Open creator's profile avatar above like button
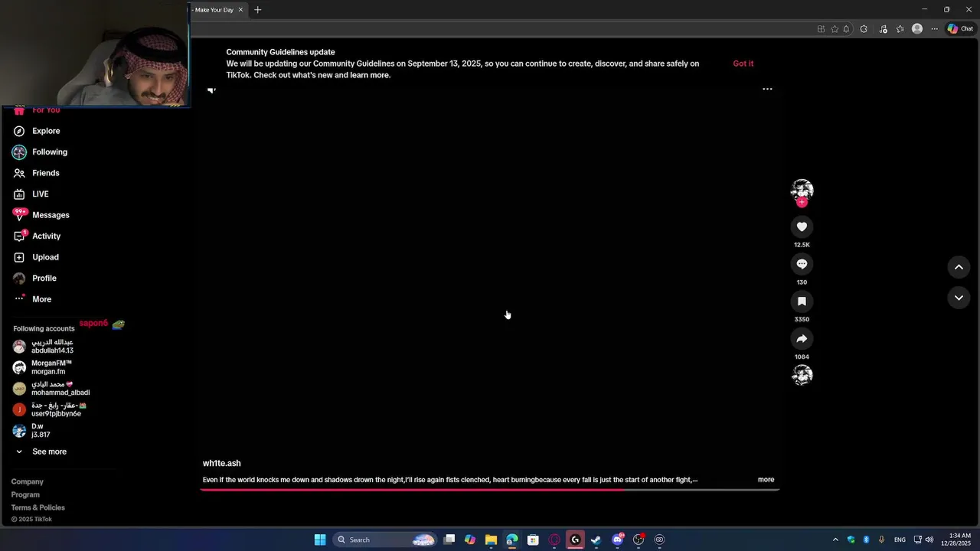 pos(802,190)
